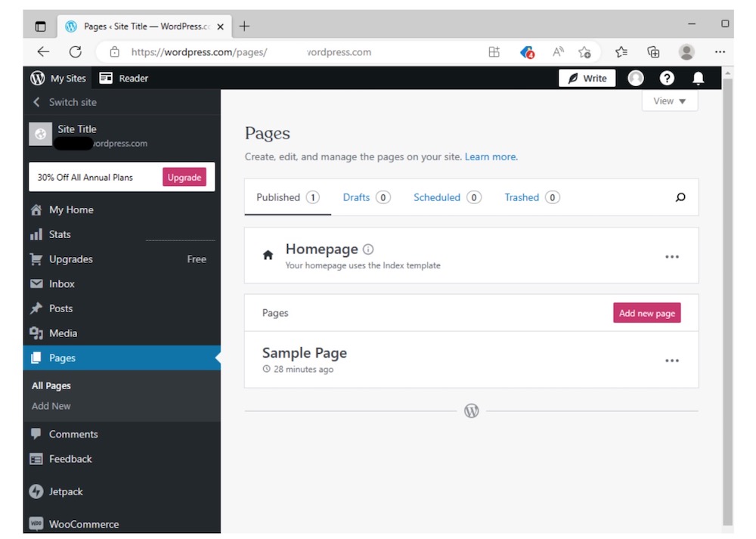The image size is (756, 539).
Task: Click the page vertical scrollbar
Action: tap(727, 300)
